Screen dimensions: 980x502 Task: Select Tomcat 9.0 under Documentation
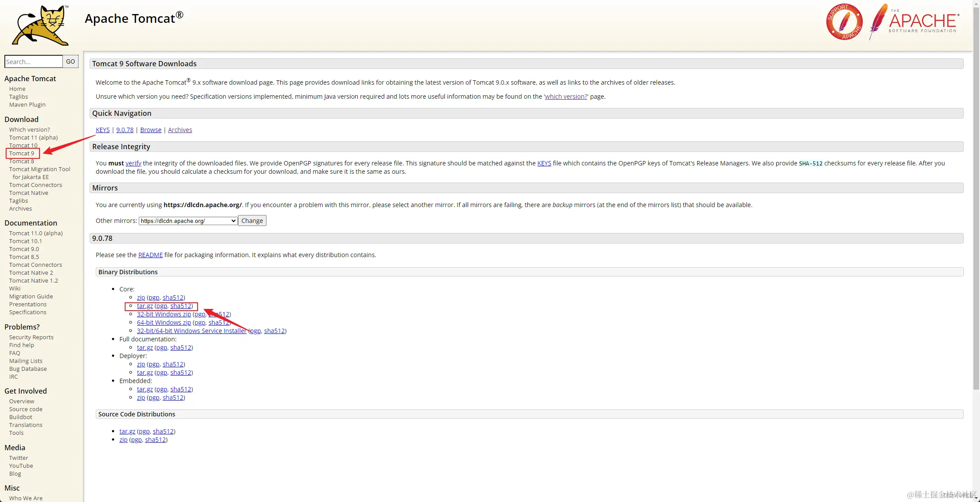click(24, 249)
